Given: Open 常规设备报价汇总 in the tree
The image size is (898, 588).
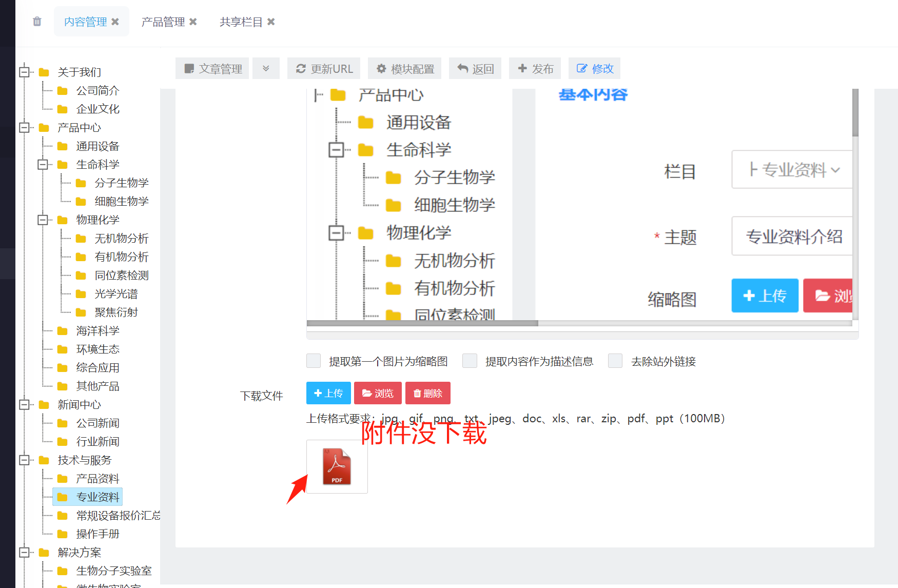Looking at the screenshot, I should tap(118, 515).
